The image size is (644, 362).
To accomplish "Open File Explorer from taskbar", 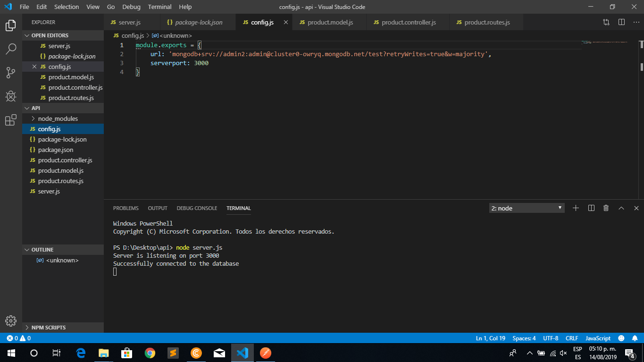I will [x=104, y=353].
